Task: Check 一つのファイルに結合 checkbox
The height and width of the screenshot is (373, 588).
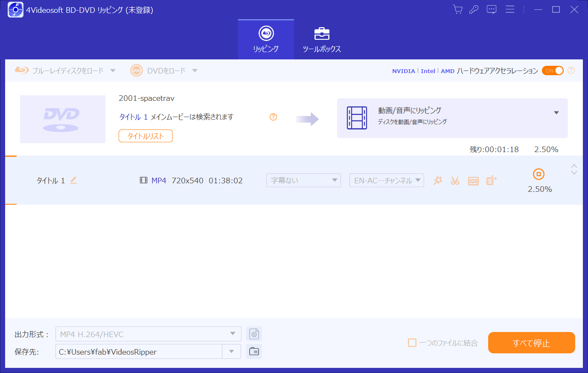Action: point(412,343)
